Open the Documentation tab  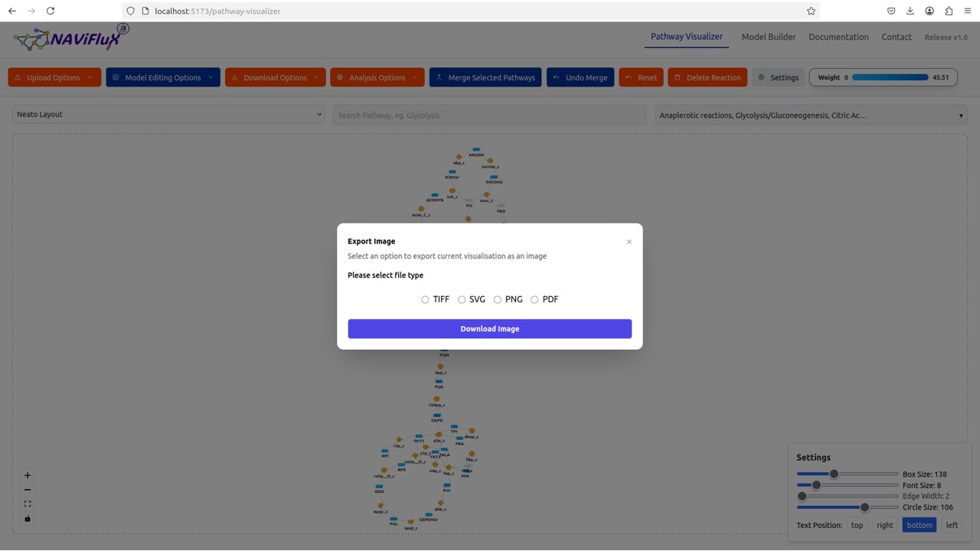point(838,37)
